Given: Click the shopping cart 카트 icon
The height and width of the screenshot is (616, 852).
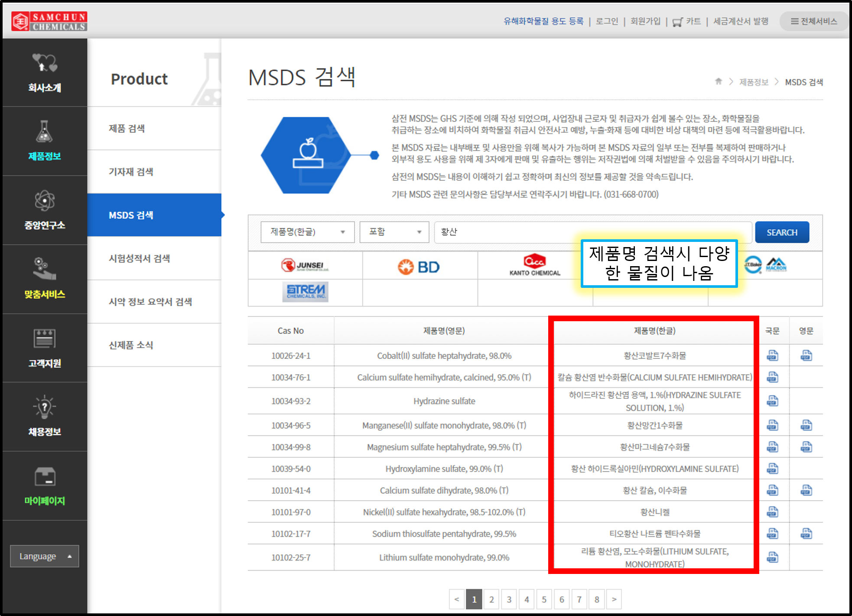Looking at the screenshot, I should coord(677,22).
